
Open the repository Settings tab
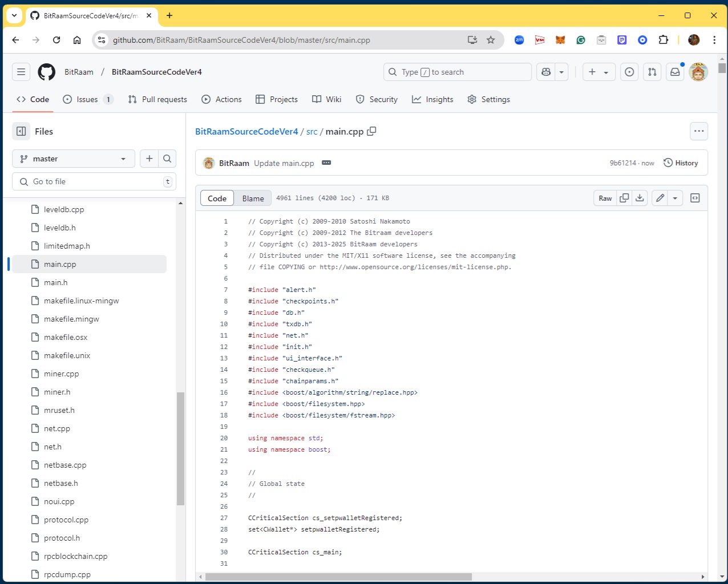[489, 99]
